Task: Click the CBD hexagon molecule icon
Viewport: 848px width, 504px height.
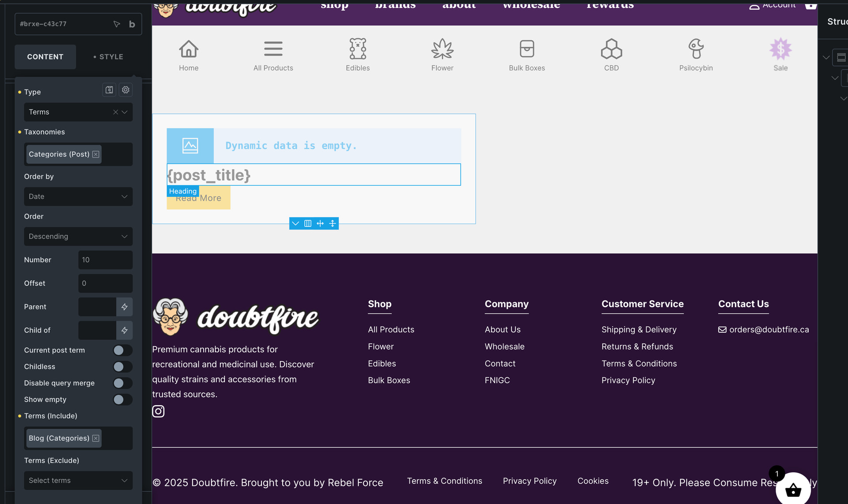Action: [x=611, y=49]
